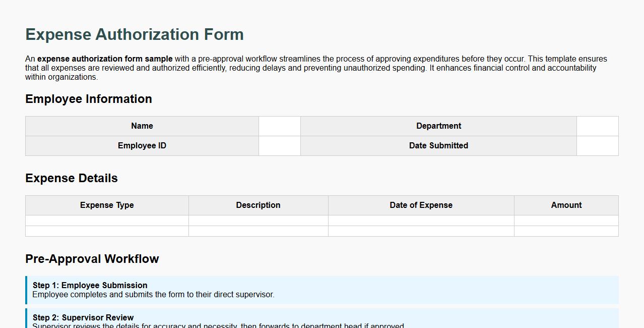Click the Date Submitted input cell
Image resolution: width=644 pixels, height=328 pixels.
(x=597, y=145)
